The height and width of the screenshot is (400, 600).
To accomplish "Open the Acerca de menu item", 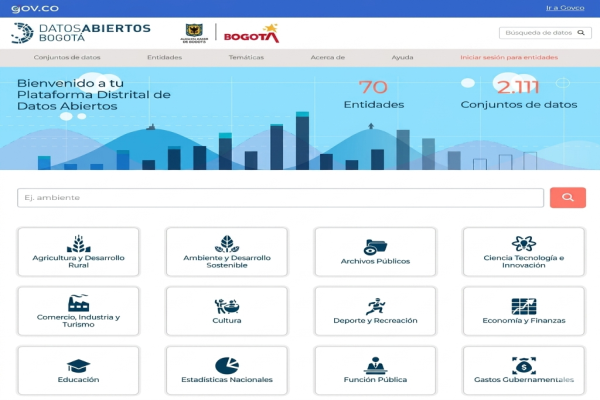I will (x=328, y=57).
